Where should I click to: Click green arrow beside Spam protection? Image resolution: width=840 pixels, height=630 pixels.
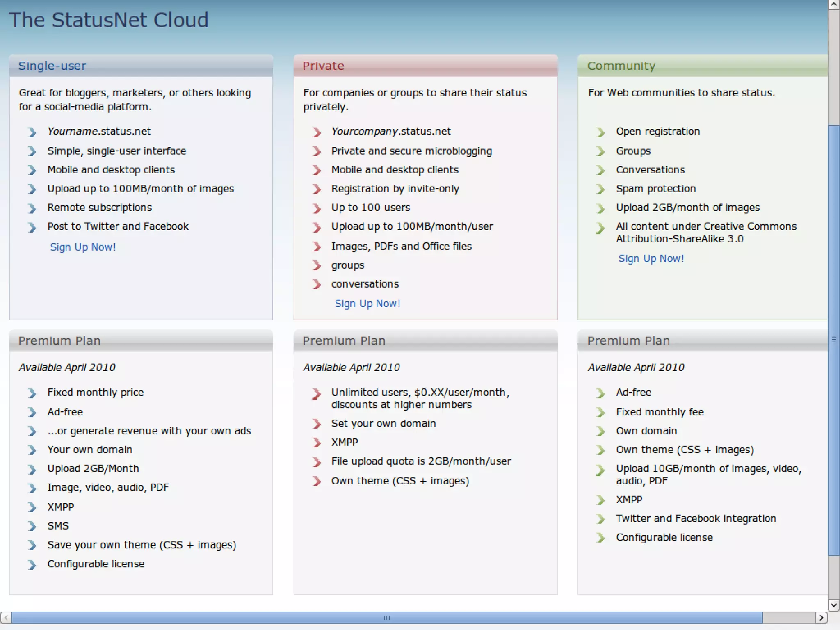click(600, 189)
